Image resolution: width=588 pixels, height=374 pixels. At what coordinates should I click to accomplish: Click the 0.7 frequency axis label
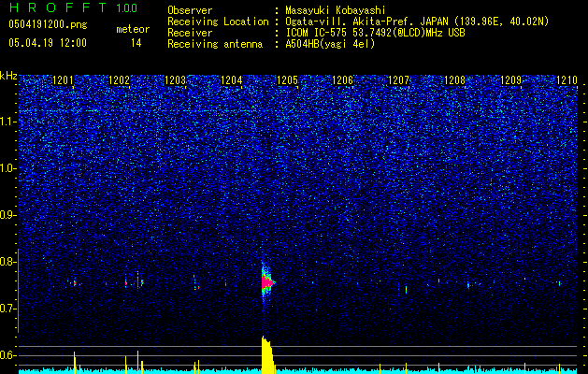click(7, 309)
